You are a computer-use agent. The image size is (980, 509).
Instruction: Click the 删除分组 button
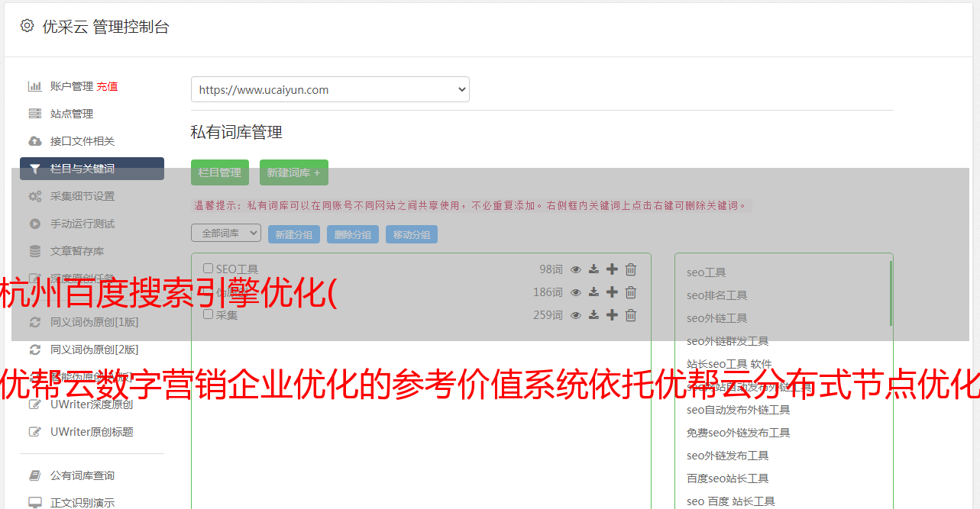[353, 234]
